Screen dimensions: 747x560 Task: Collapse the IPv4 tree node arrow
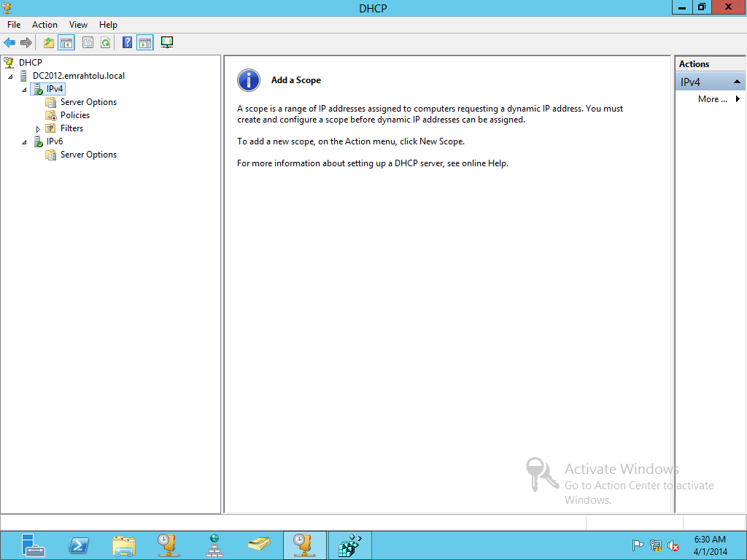[x=24, y=90]
